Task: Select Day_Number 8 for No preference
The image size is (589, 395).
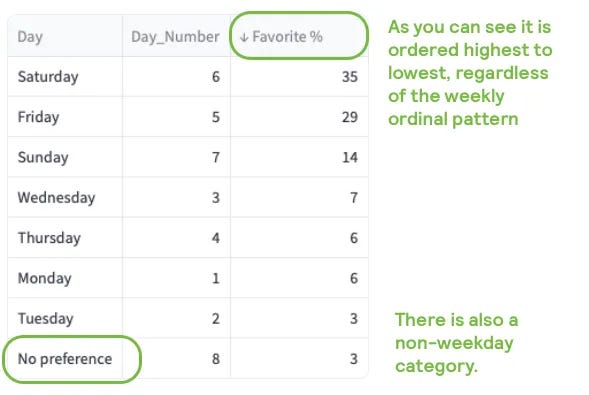Action: [216, 359]
